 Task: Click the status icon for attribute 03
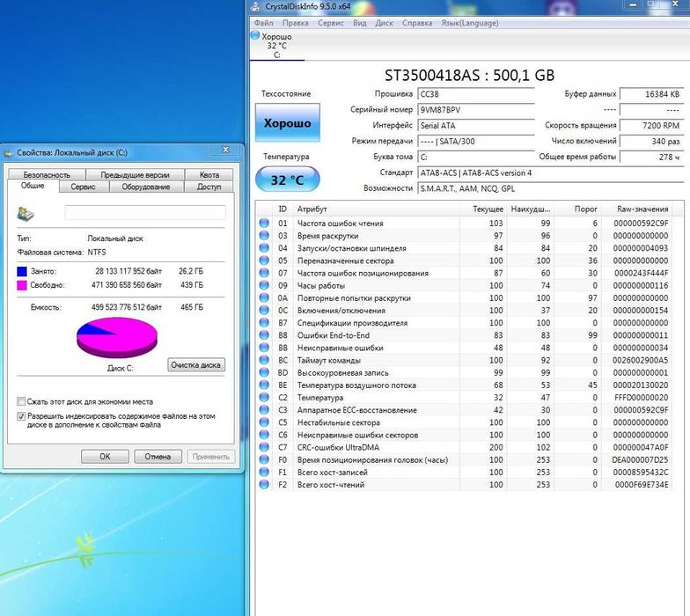(x=264, y=236)
